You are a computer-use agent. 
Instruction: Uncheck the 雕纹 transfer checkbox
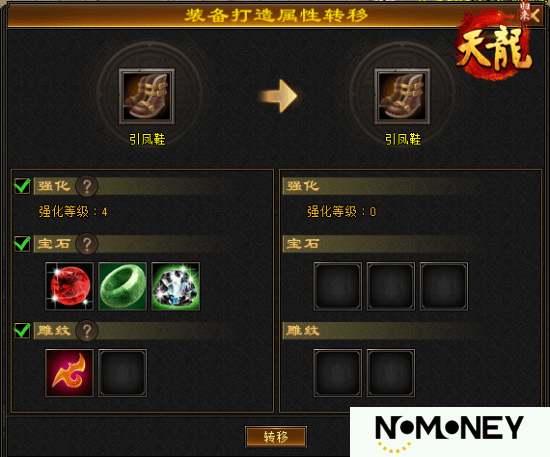point(22,330)
